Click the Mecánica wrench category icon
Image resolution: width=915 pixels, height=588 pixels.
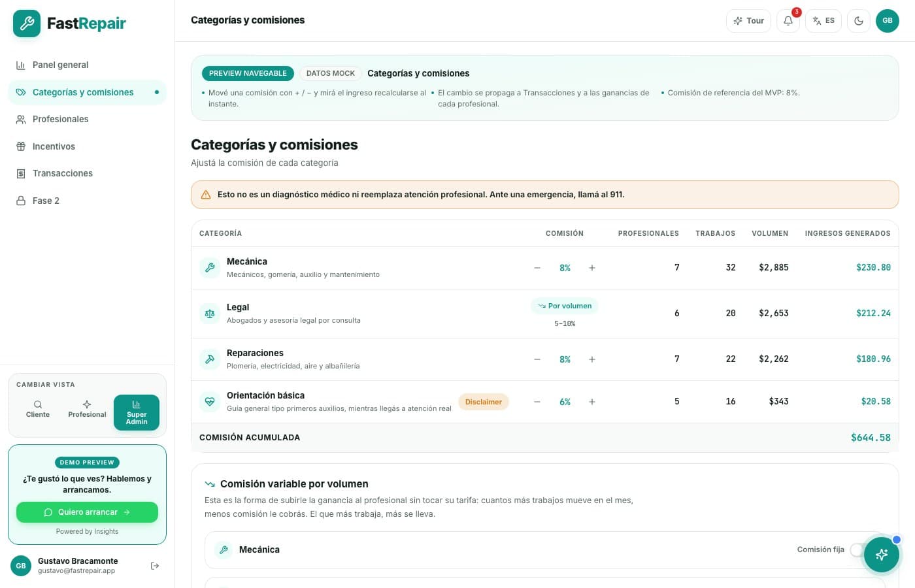coord(210,268)
